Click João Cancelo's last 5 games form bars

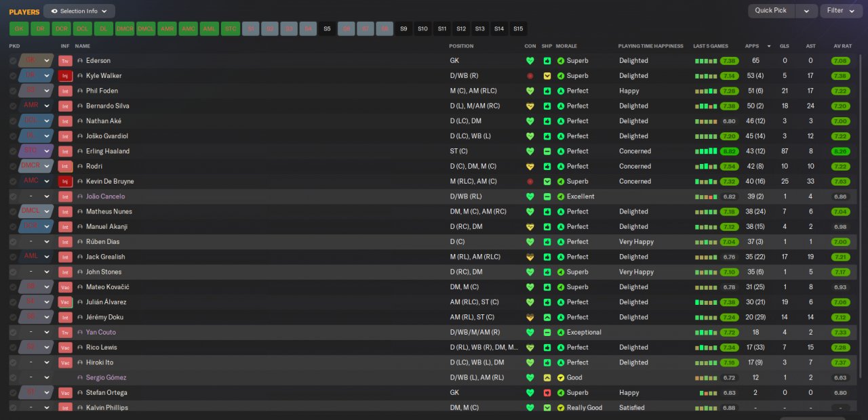706,196
